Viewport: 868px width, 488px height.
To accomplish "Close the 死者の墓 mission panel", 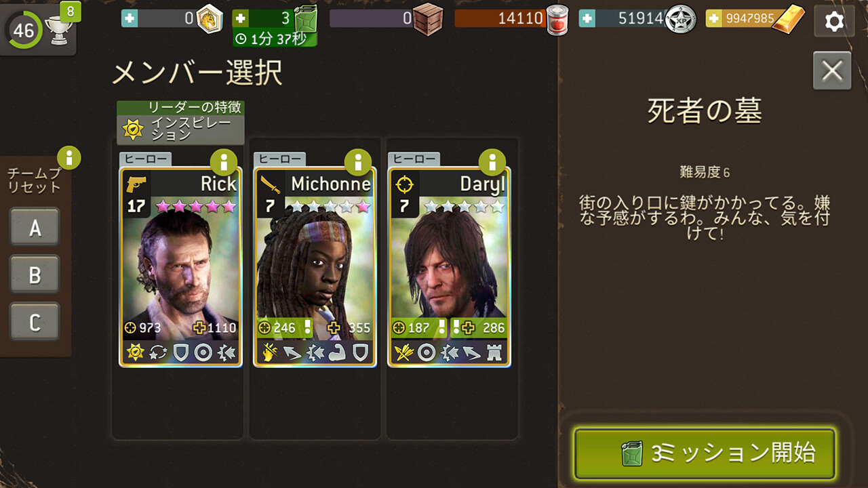I will pyautogui.click(x=832, y=70).
